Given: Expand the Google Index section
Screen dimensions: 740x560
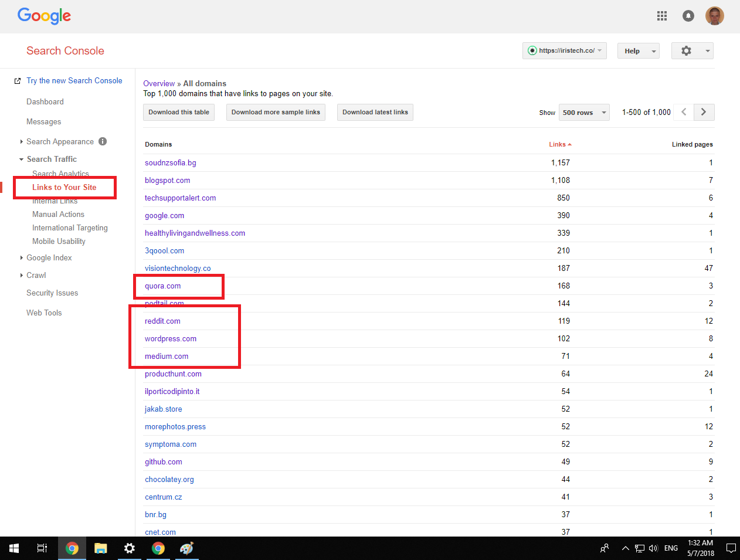Looking at the screenshot, I should (x=22, y=257).
